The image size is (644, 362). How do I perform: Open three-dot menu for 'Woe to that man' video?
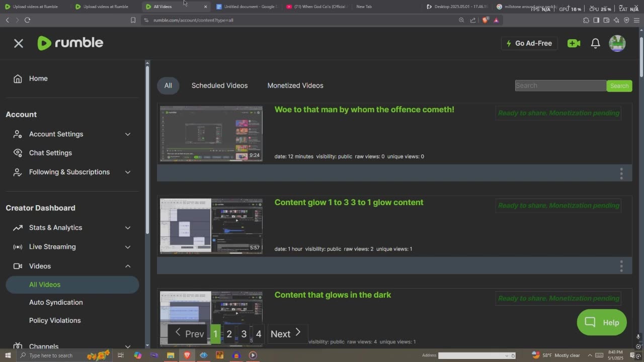(621, 173)
